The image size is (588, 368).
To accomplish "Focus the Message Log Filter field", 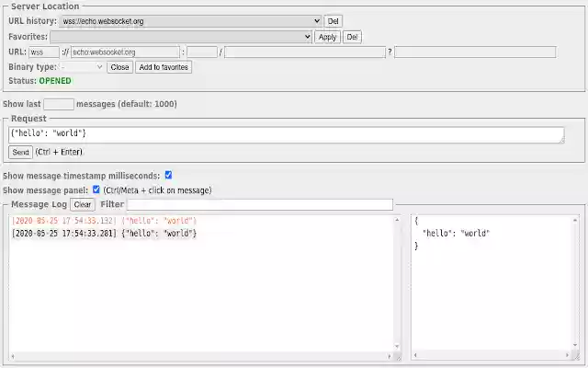I will (260, 204).
